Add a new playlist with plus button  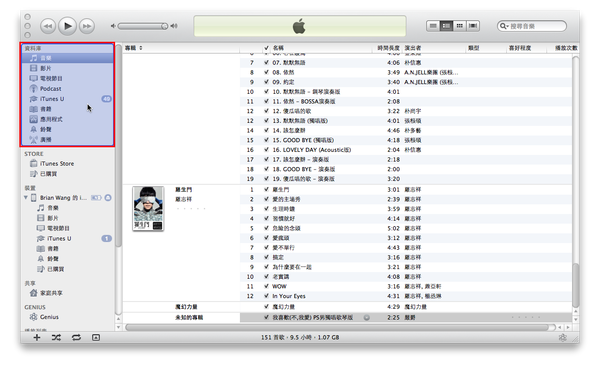click(x=37, y=337)
